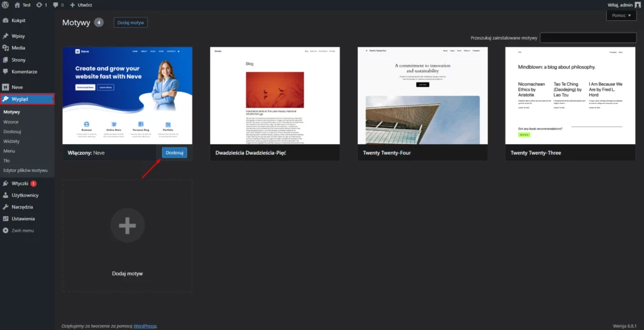Select Widżety submenu under Wygląd
The width and height of the screenshot is (644, 330).
pyautogui.click(x=11, y=141)
